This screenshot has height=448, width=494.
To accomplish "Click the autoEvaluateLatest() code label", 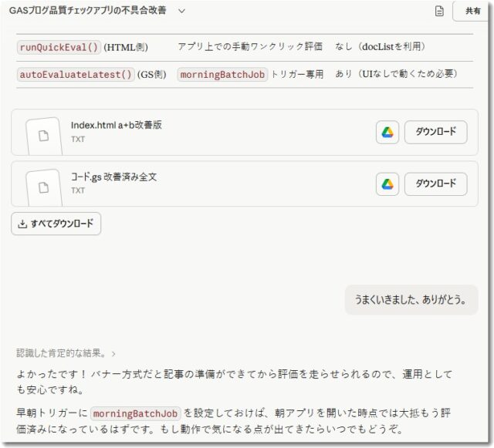I will 76,75.
